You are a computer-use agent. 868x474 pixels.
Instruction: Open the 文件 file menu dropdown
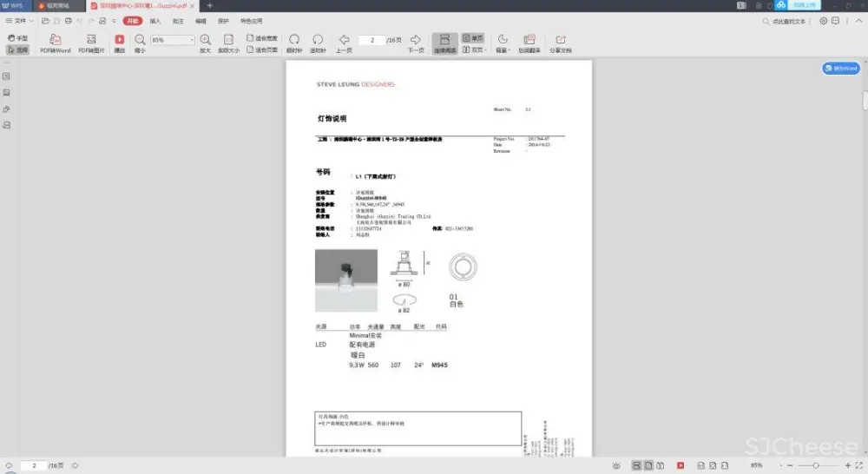(x=20, y=20)
